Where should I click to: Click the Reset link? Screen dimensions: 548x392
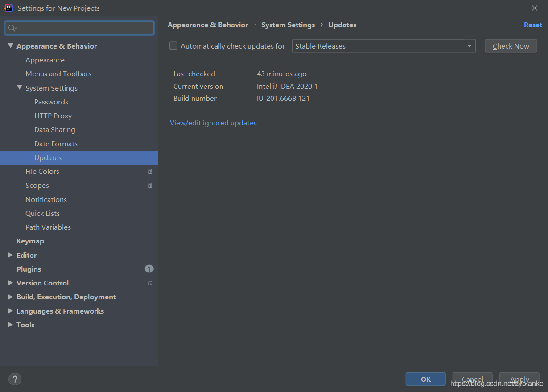coord(533,25)
